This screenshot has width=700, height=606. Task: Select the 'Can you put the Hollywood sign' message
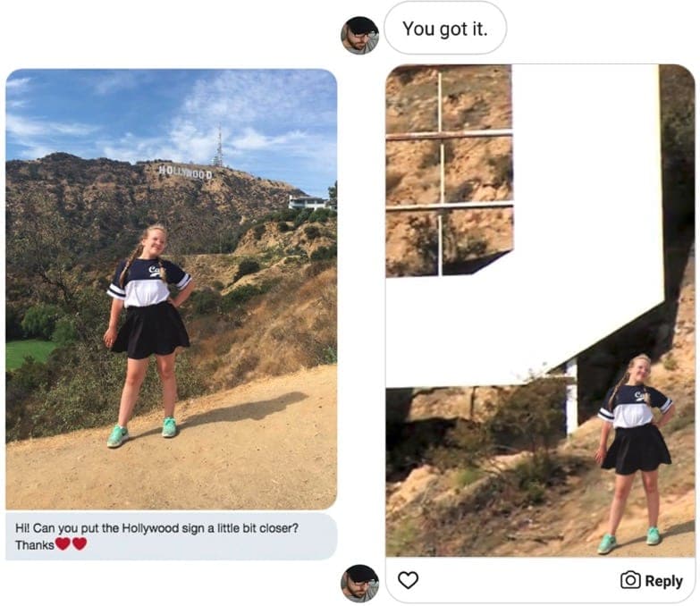171,536
